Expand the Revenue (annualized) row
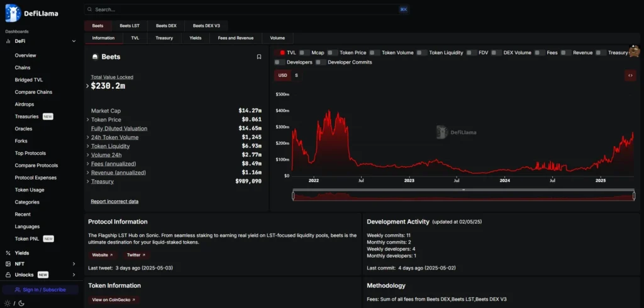This screenshot has height=308, width=644. click(x=87, y=173)
